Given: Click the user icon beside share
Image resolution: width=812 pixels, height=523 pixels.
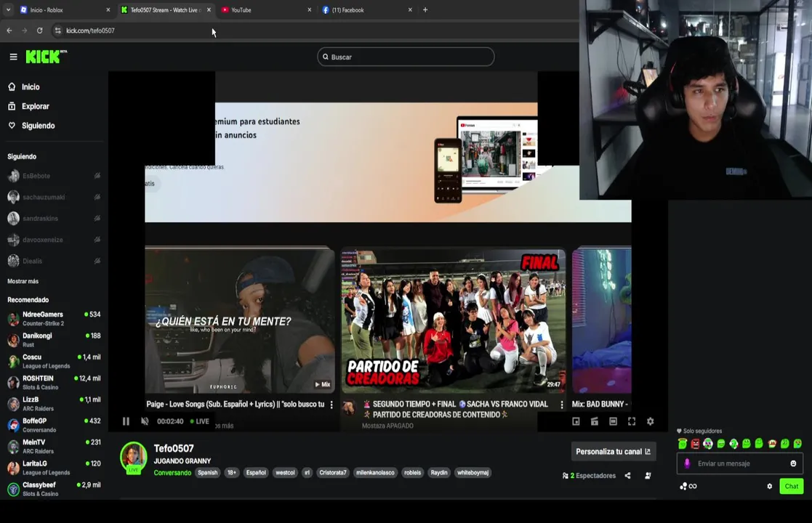Looking at the screenshot, I should click(648, 475).
